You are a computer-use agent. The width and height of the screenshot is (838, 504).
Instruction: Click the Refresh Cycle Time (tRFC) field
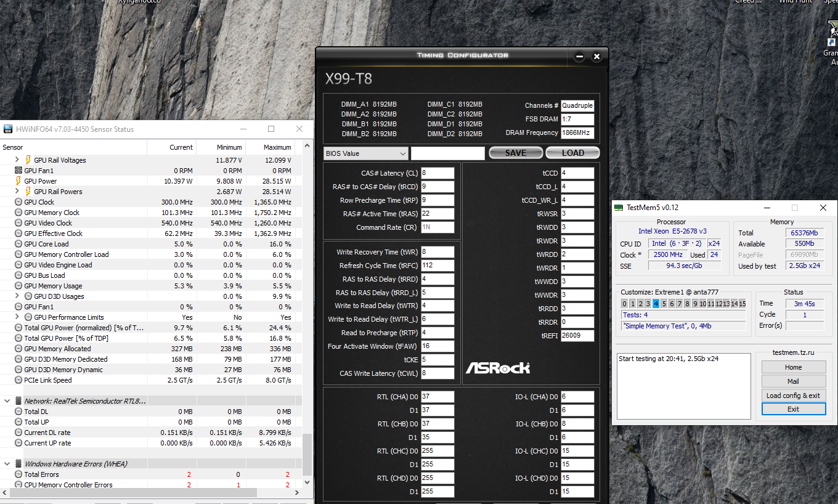tap(437, 266)
